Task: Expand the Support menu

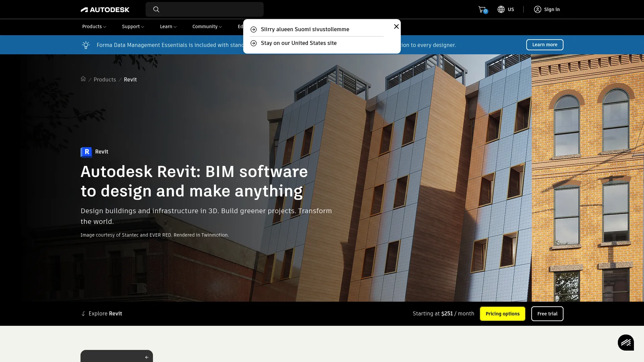Action: pyautogui.click(x=133, y=26)
